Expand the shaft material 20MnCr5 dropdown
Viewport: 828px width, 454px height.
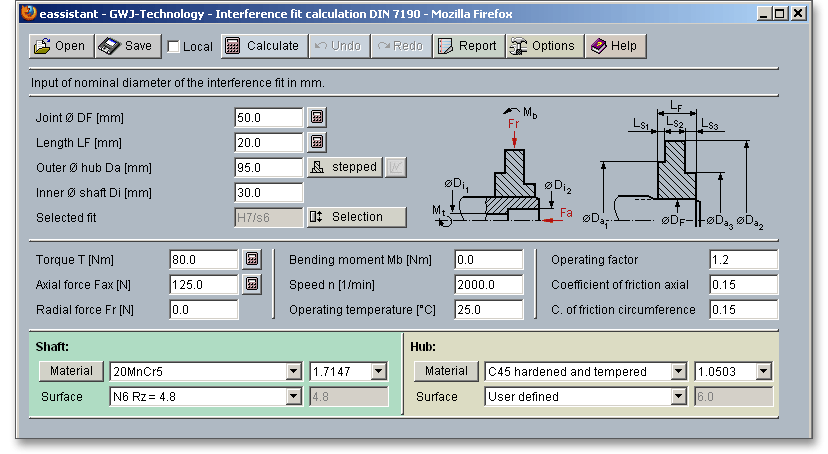(293, 372)
